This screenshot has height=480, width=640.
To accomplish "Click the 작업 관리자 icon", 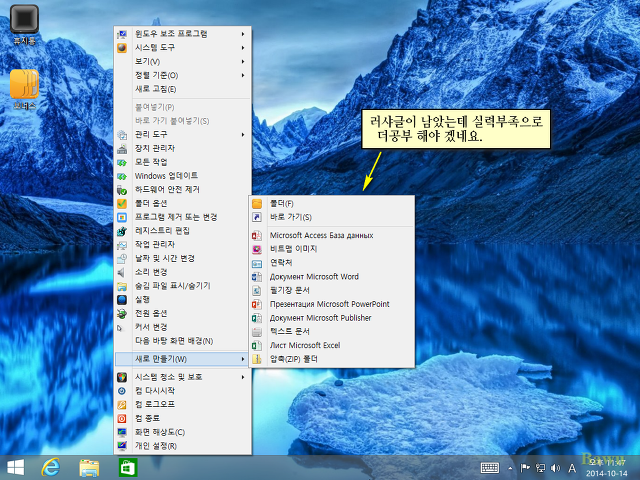I will [x=122, y=244].
